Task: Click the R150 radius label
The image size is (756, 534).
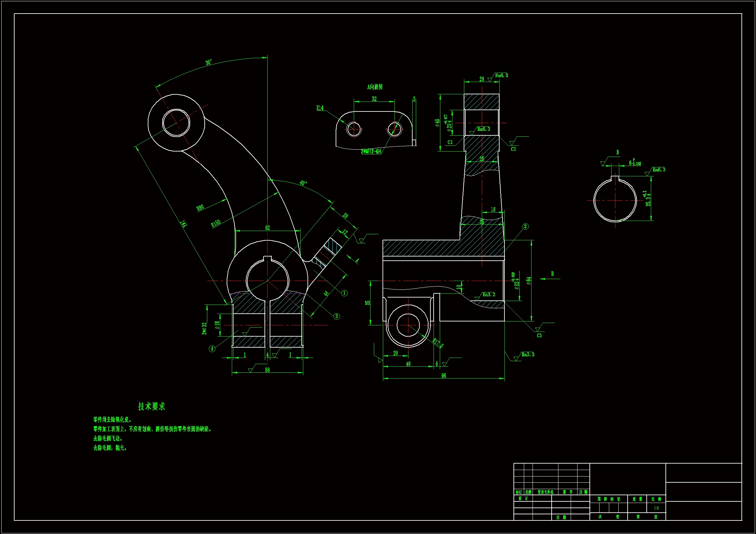Action: 216,224
